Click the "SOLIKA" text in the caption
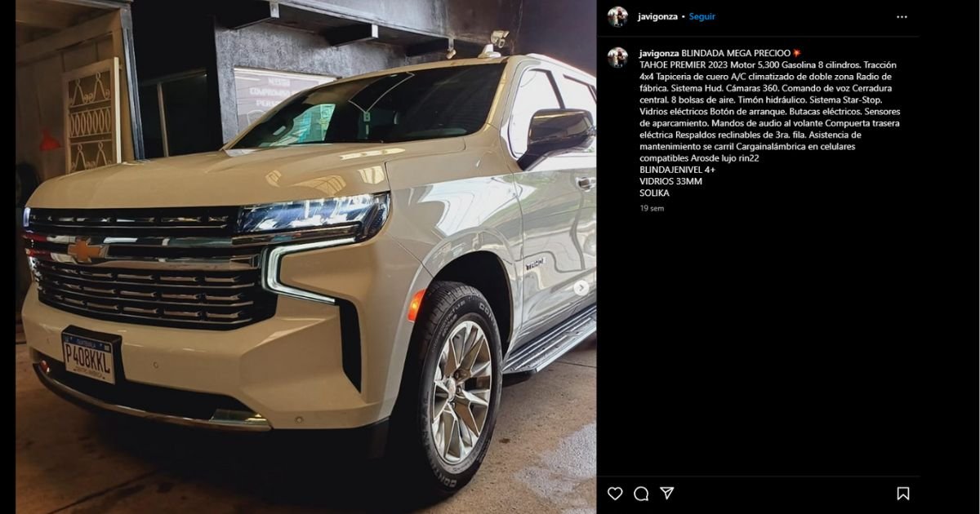The image size is (980, 514). click(654, 193)
